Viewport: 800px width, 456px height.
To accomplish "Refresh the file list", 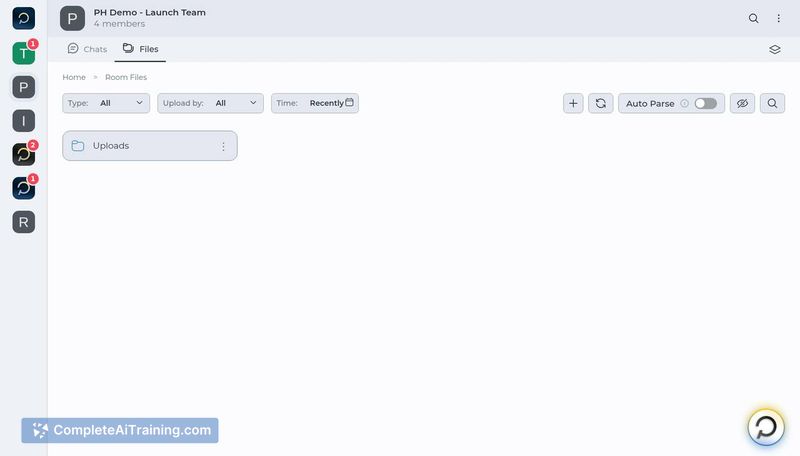I will point(601,104).
